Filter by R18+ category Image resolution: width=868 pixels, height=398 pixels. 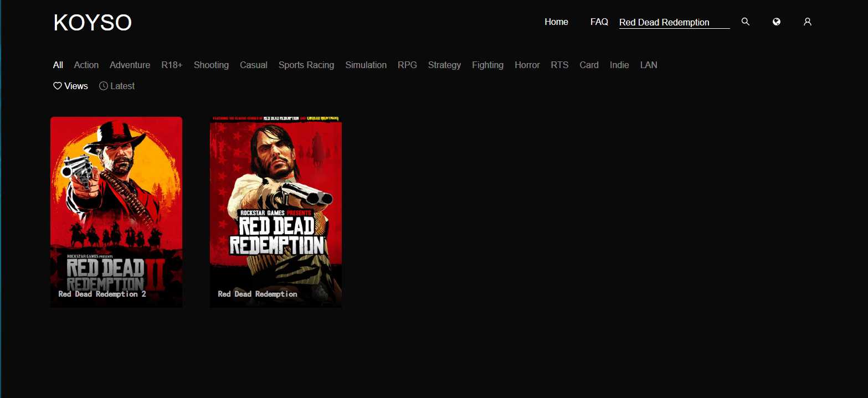[172, 65]
